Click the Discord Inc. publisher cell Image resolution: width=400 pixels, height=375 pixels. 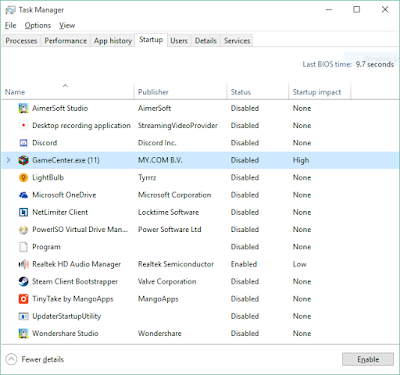point(157,143)
